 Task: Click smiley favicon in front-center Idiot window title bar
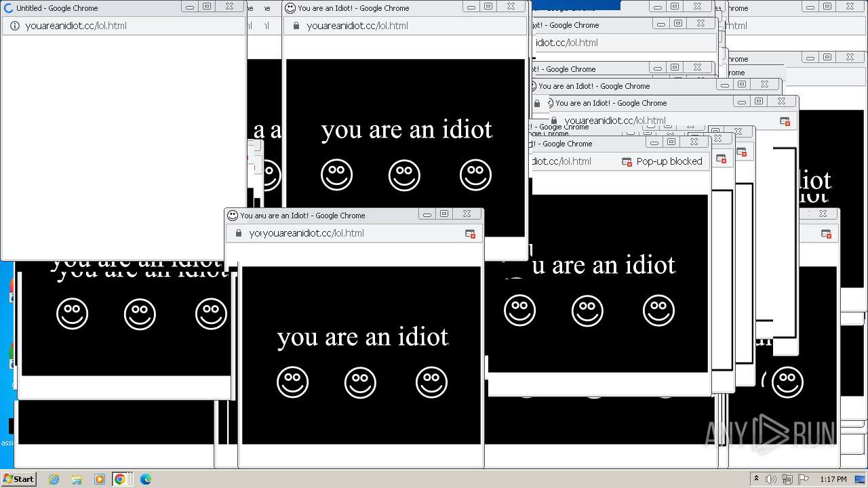(233, 216)
